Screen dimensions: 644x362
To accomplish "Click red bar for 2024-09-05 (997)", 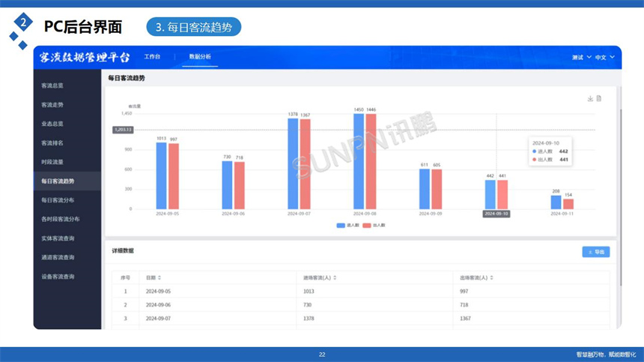I will point(174,176).
